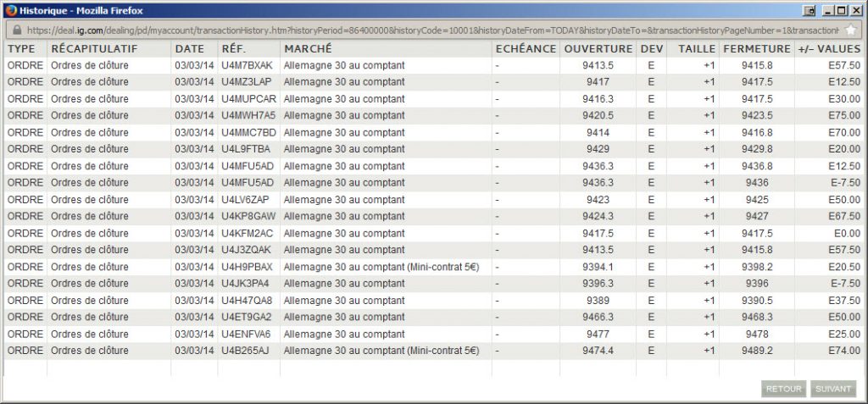Image resolution: width=868 pixels, height=404 pixels.
Task: Click closing price 9390.5
Action: pyautogui.click(x=757, y=301)
